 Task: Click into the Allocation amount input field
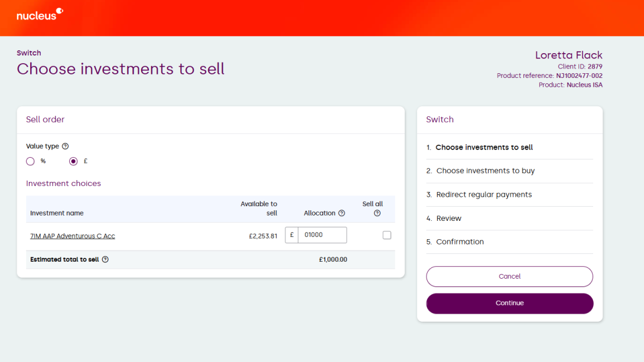pyautogui.click(x=322, y=235)
